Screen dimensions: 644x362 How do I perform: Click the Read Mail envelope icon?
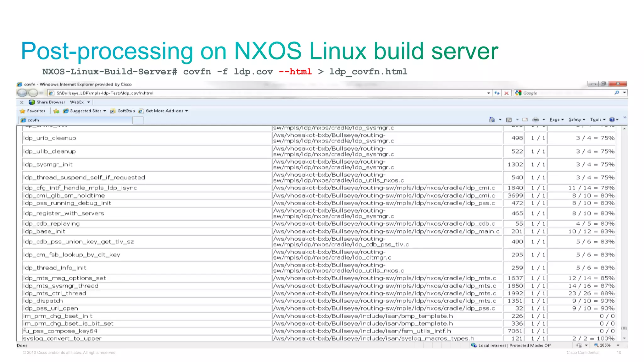click(x=525, y=119)
